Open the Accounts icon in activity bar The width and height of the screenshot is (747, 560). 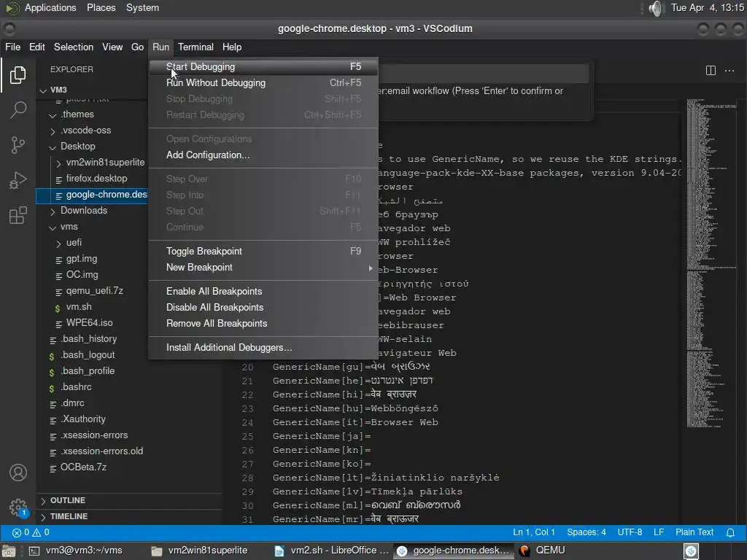(18, 472)
